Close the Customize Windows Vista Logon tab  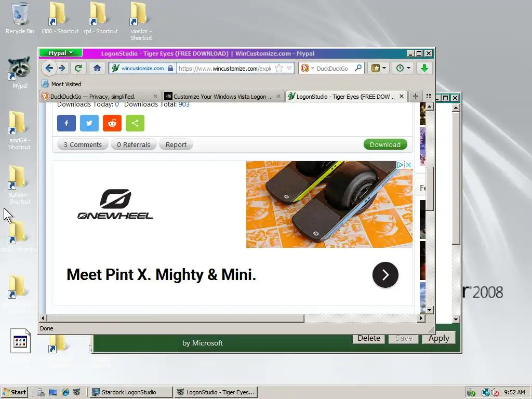coord(278,96)
